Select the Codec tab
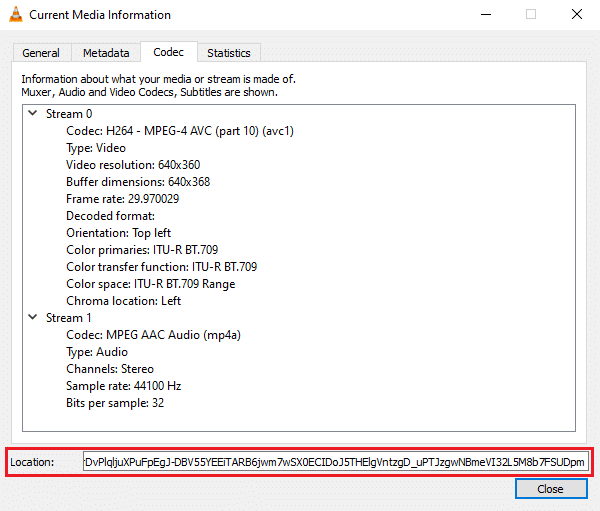600x511 pixels. coord(168,52)
